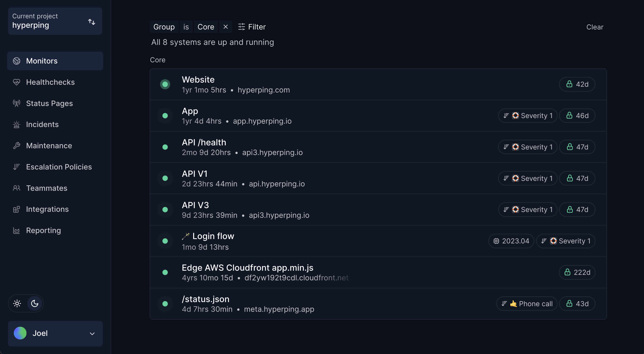Click the Teammates people icon
This screenshot has width=644, height=354.
click(16, 188)
